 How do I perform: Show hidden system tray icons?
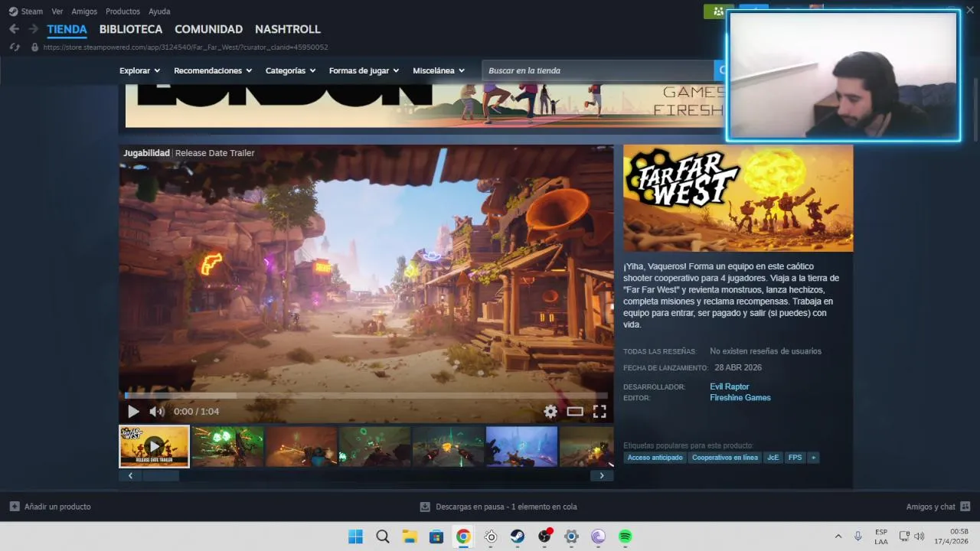838,536
